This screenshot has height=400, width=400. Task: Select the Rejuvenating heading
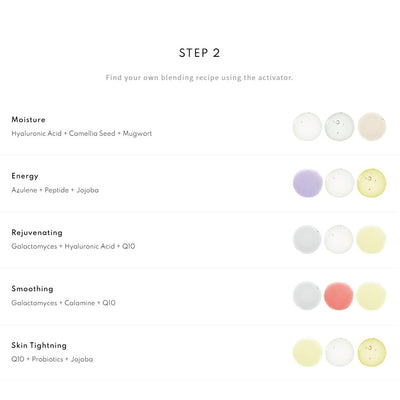(x=37, y=233)
